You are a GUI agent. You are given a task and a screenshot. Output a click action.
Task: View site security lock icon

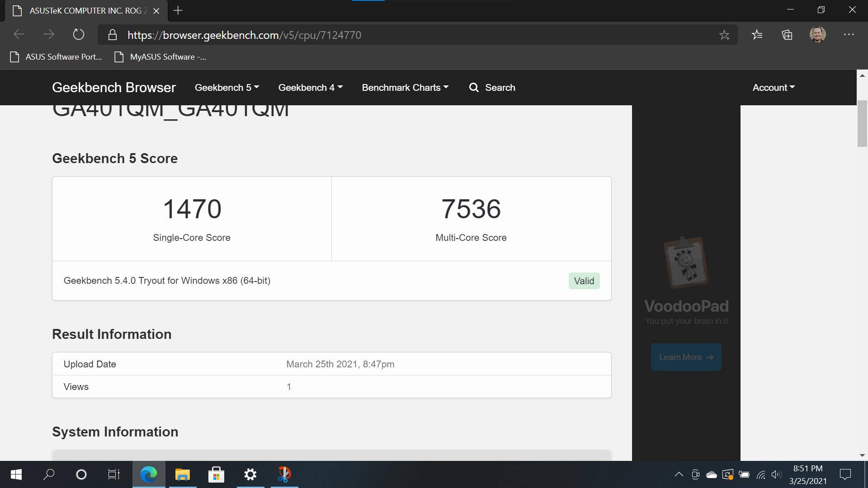(x=113, y=35)
